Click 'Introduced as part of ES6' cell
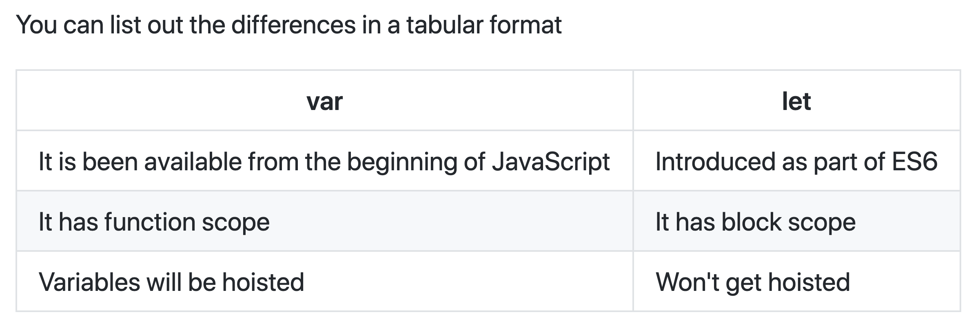Screen dimensions: 980x330 [796, 161]
